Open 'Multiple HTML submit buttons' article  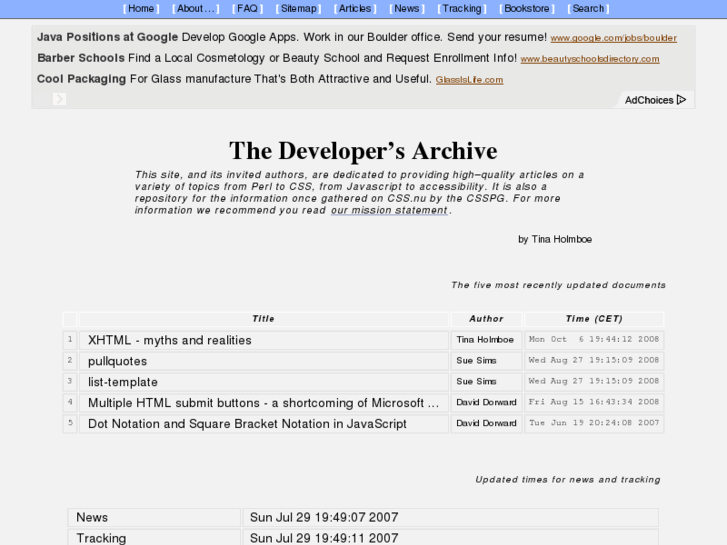pos(263,403)
